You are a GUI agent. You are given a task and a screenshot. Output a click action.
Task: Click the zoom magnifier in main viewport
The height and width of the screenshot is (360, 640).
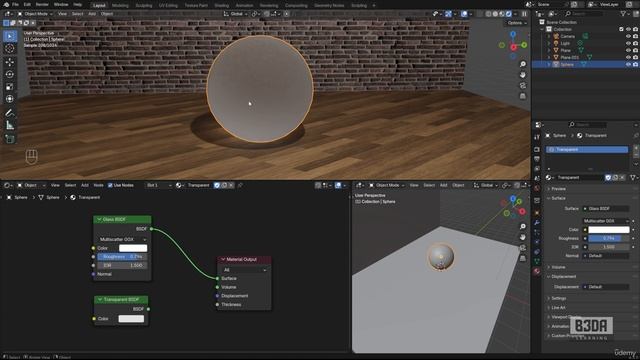[x=523, y=64]
